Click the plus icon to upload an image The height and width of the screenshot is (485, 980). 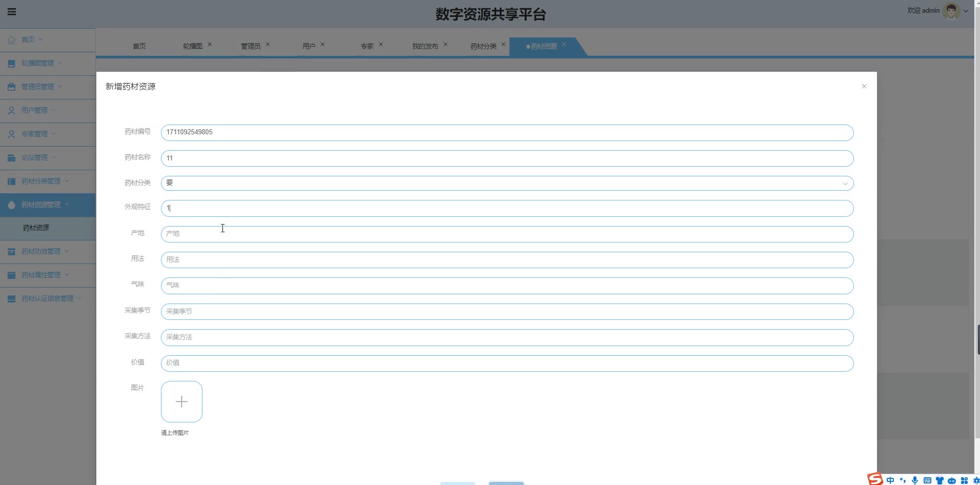point(181,401)
